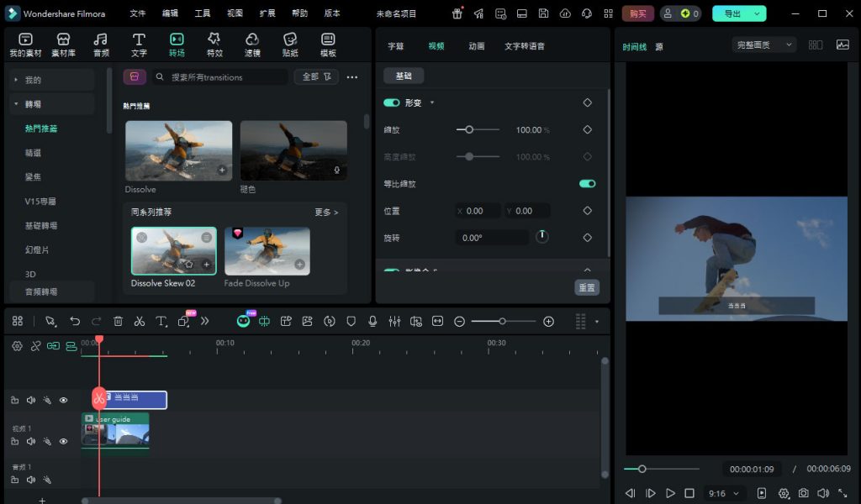
Task: Click the 更多 > link in 同系列推荐
Action: tap(326, 213)
